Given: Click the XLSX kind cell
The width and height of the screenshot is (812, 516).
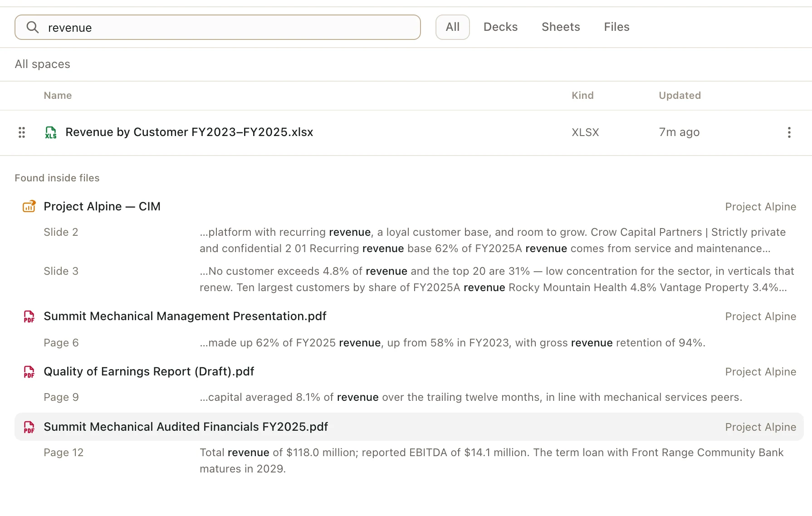Looking at the screenshot, I should [x=585, y=132].
